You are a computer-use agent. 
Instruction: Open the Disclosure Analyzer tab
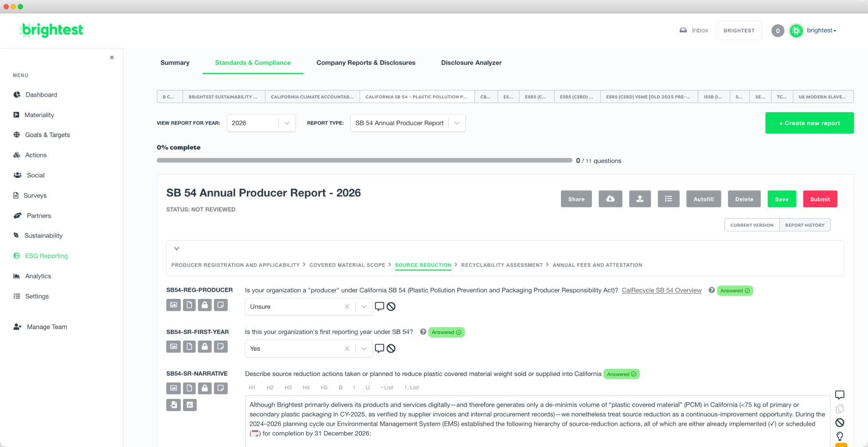471,63
